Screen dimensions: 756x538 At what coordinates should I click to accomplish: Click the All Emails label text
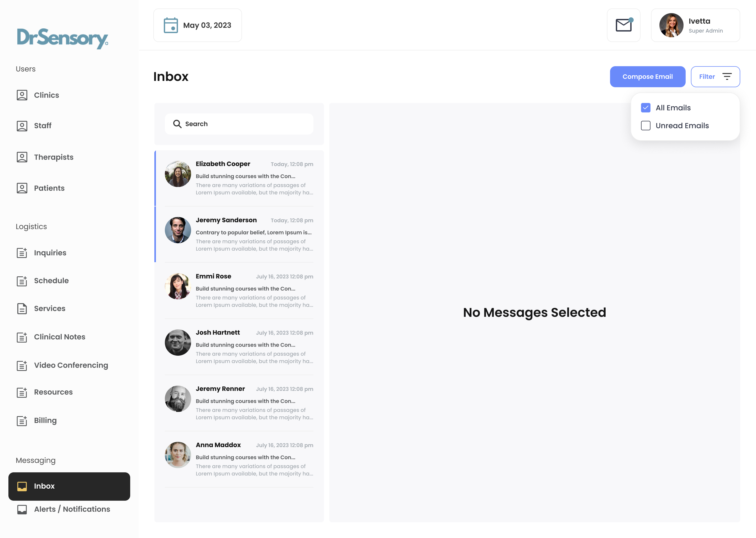(x=673, y=108)
